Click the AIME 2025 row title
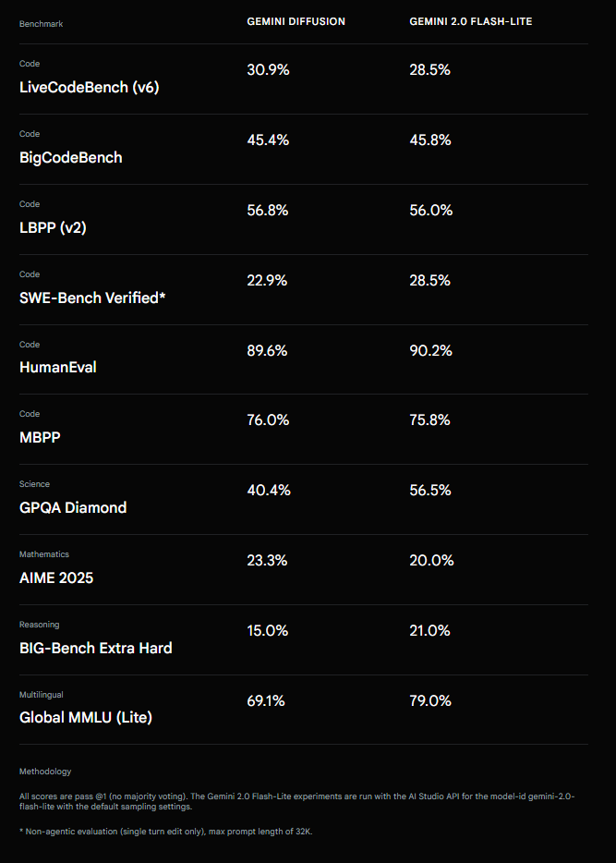Screen dimensions: 616x863 coord(56,577)
